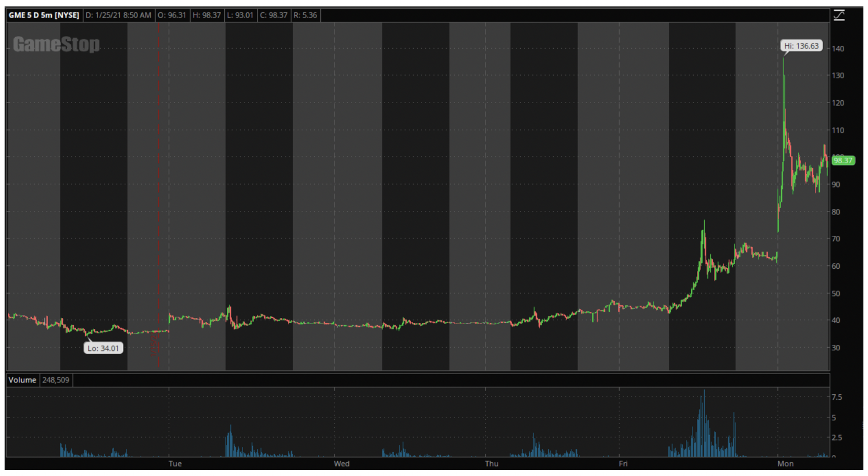Viewport: 868px width, 476px height.
Task: Click the GME 5 D 5m [NYSE] symbol label
Action: pos(44,15)
